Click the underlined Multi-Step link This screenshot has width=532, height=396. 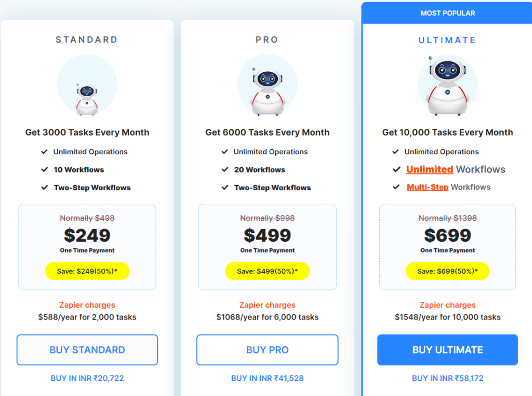[428, 187]
